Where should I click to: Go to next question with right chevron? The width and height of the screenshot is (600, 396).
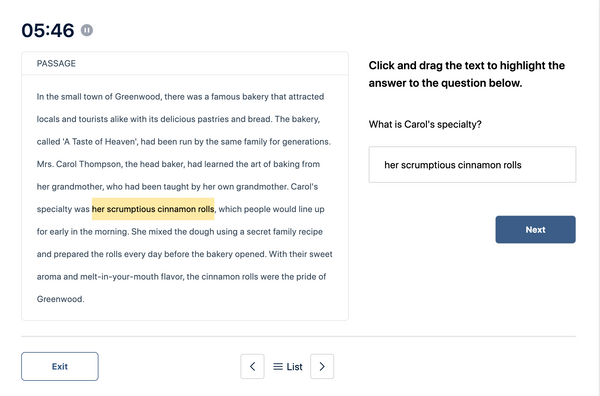pos(322,367)
